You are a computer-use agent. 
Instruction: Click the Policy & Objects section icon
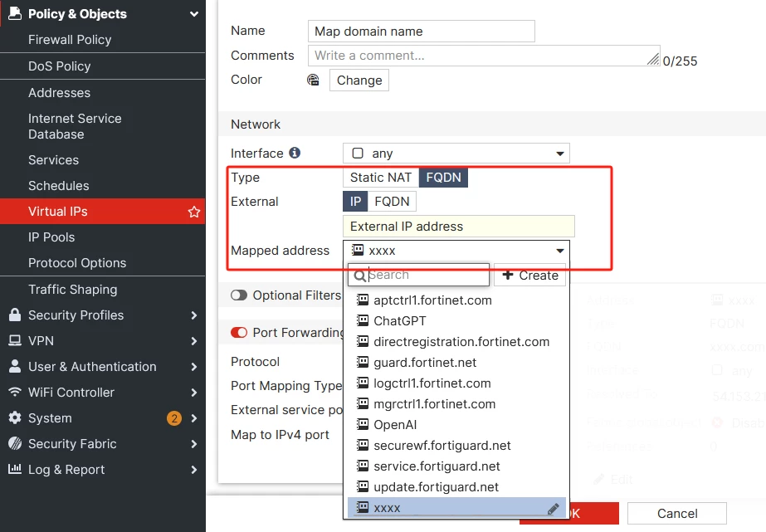(15, 13)
